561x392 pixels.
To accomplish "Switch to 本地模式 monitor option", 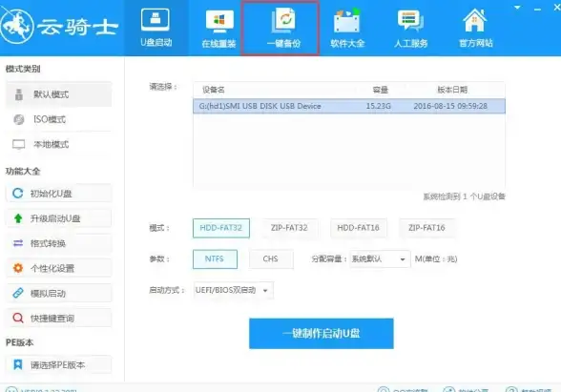I will (58, 145).
